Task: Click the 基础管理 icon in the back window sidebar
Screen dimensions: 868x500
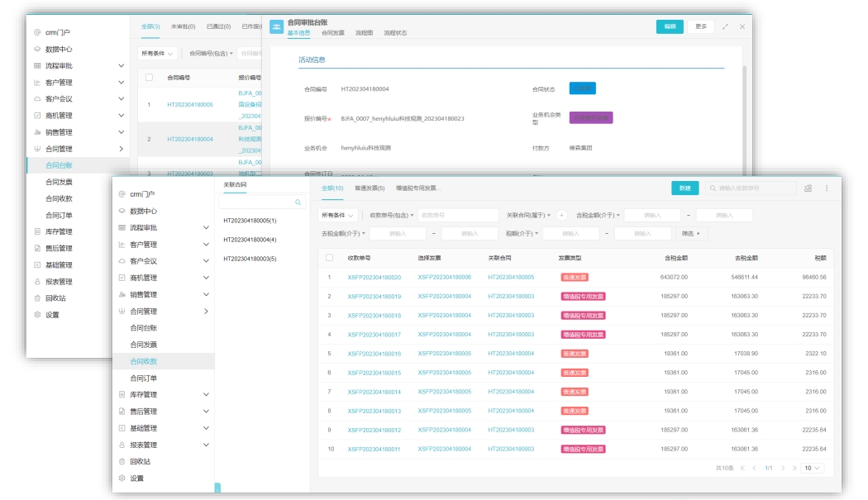Action: [x=37, y=264]
